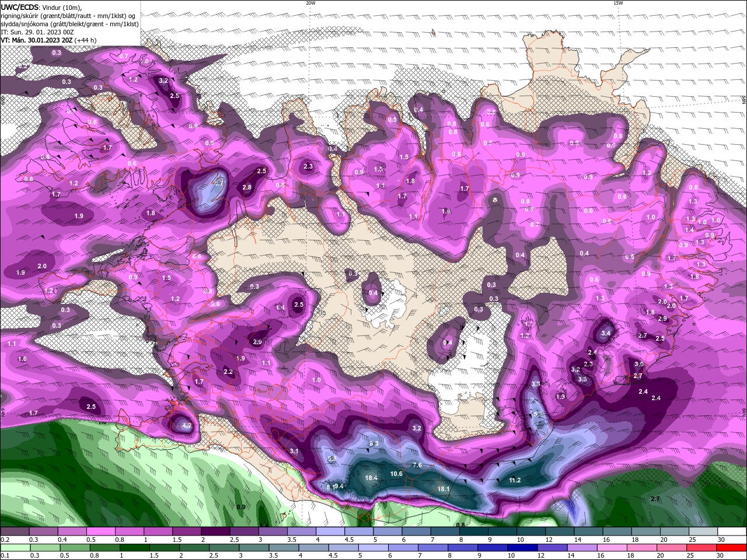Pick the dark teal 8 swatch in the snow scale
The width and height of the screenshot is (747, 560).
474,531
